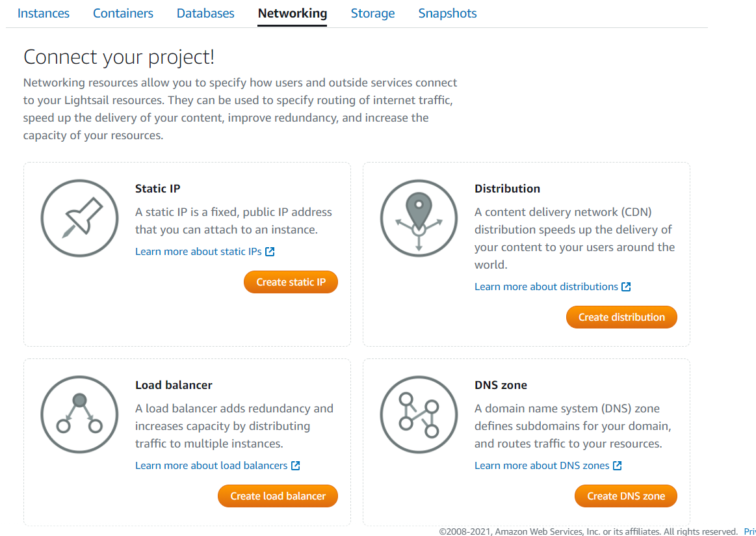
Task: Go to the Databases tab
Action: [205, 13]
